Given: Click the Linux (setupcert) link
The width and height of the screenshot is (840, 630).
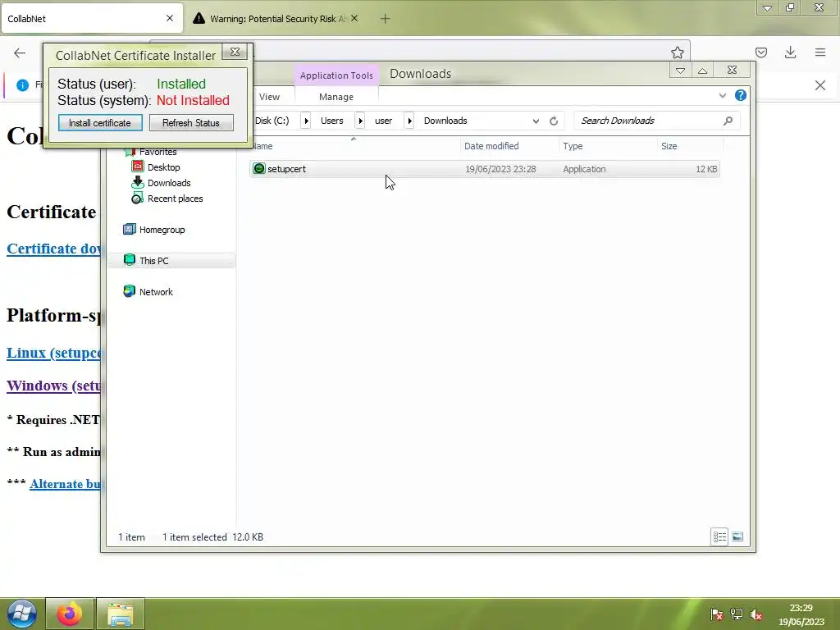Looking at the screenshot, I should click(53, 353).
